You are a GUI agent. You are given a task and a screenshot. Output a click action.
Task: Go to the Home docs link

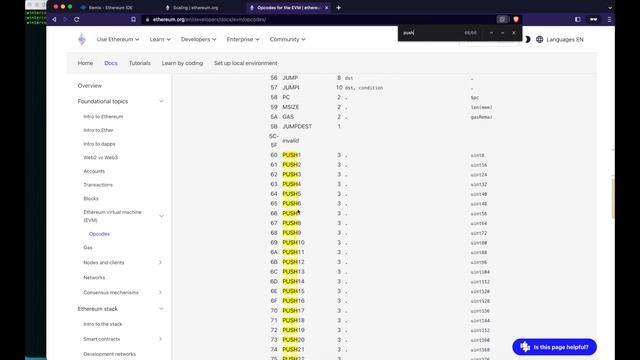coord(85,63)
